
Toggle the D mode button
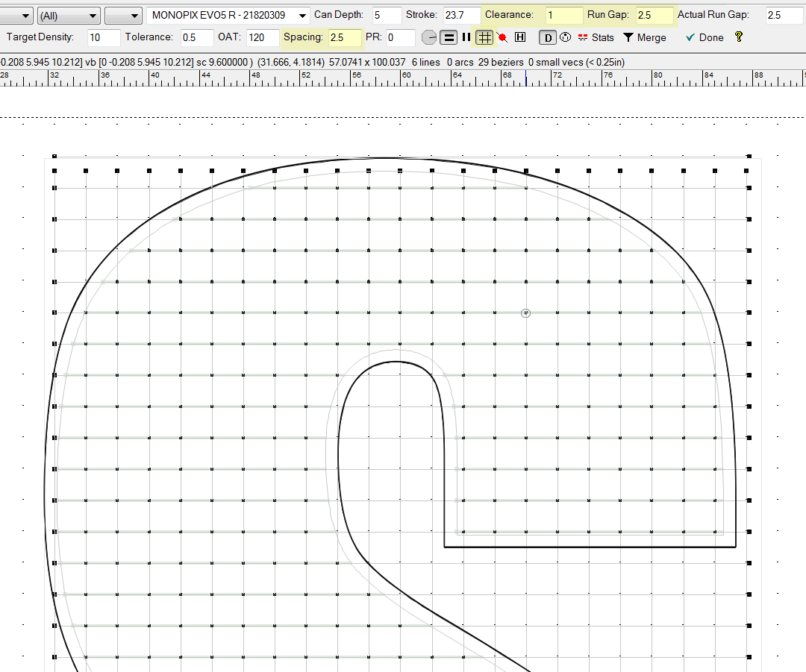click(548, 37)
